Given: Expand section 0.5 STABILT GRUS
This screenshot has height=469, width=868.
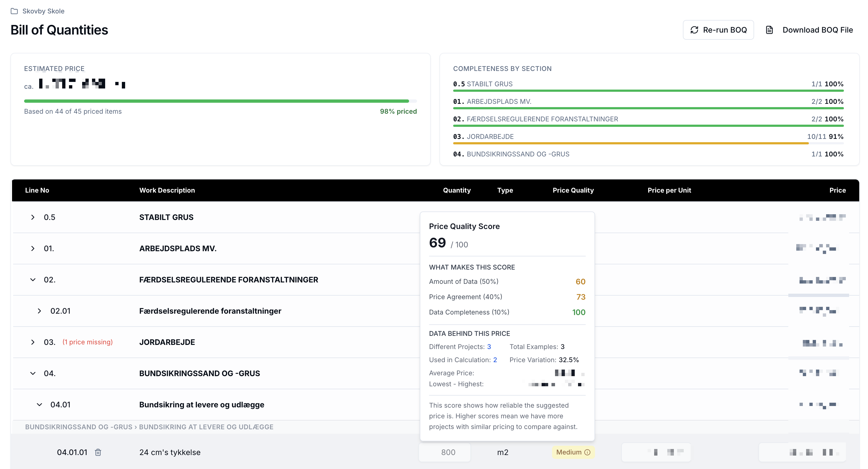Looking at the screenshot, I should click(33, 217).
